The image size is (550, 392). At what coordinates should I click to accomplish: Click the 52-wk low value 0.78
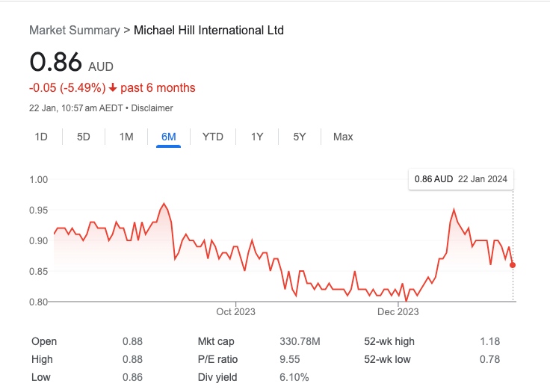pos(490,359)
